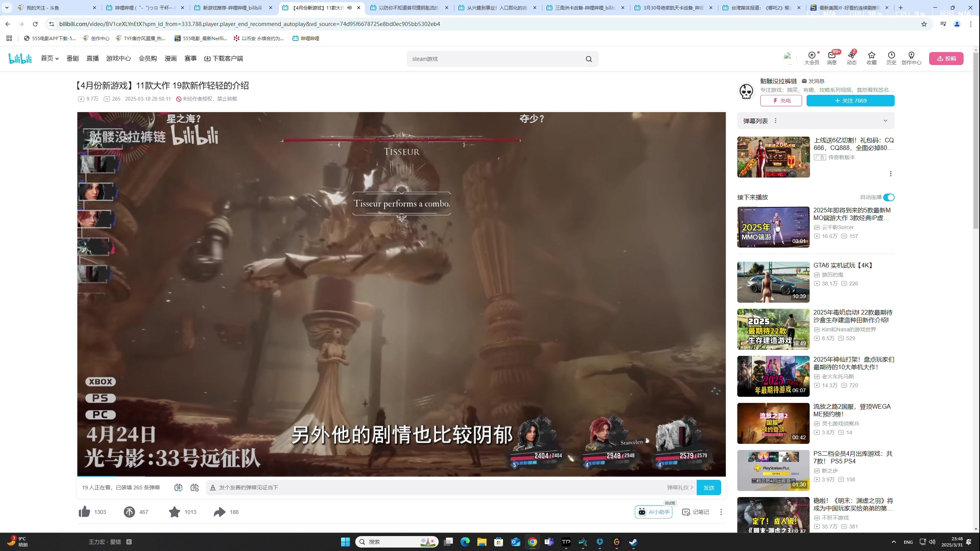
Task: Open 赛事 menu item
Action: pos(191,59)
